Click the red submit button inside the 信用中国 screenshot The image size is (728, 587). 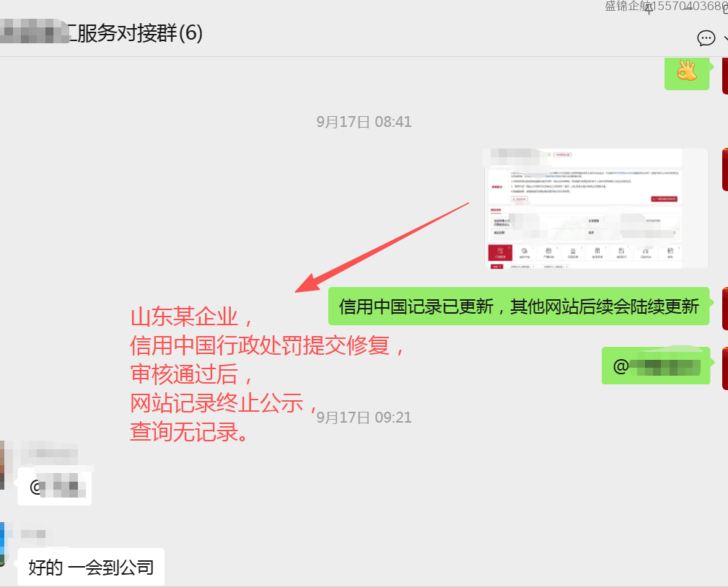pos(664,199)
